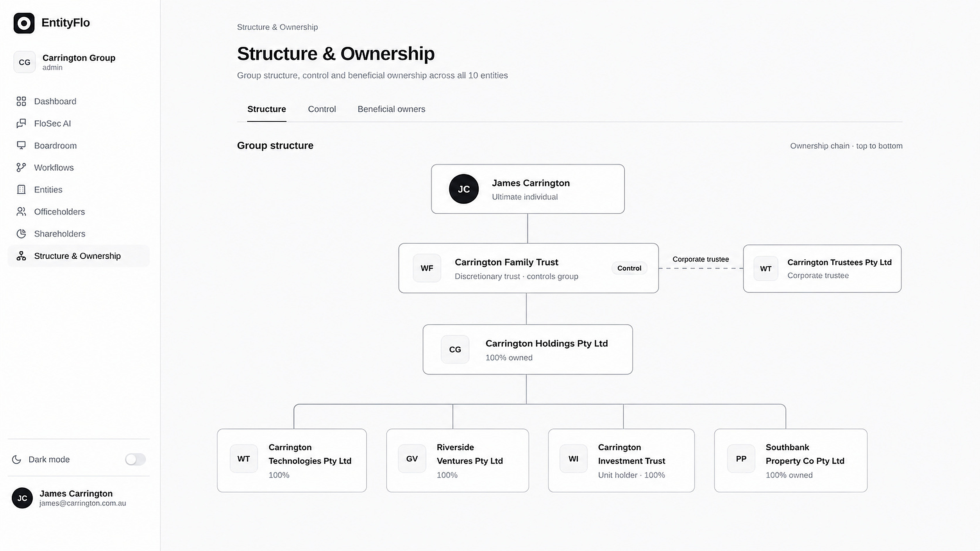Click 'Unit holder · 100%' text
Screen dimensions: 980x551
pyautogui.click(x=631, y=475)
